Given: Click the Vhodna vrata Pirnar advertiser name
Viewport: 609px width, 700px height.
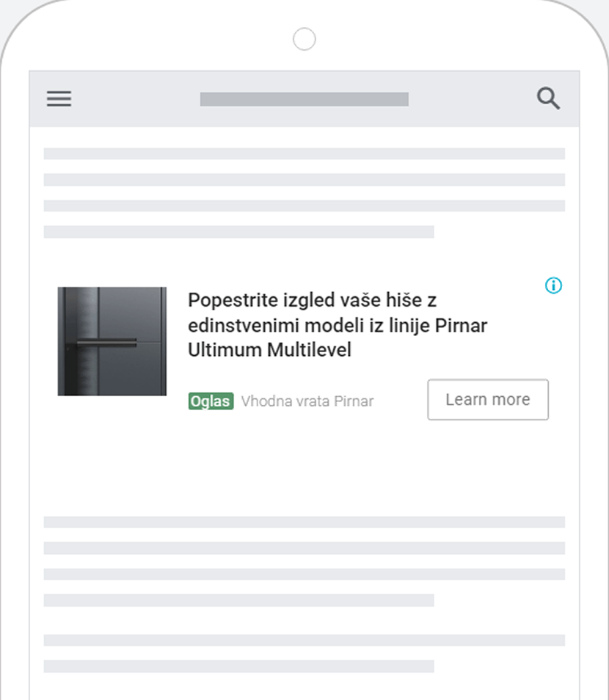Looking at the screenshot, I should click(x=307, y=401).
